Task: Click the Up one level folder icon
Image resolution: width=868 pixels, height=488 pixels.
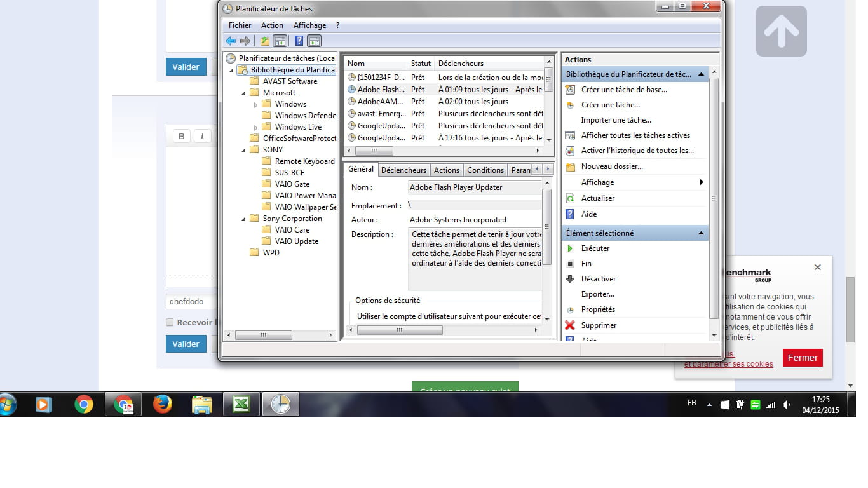Action: point(265,41)
